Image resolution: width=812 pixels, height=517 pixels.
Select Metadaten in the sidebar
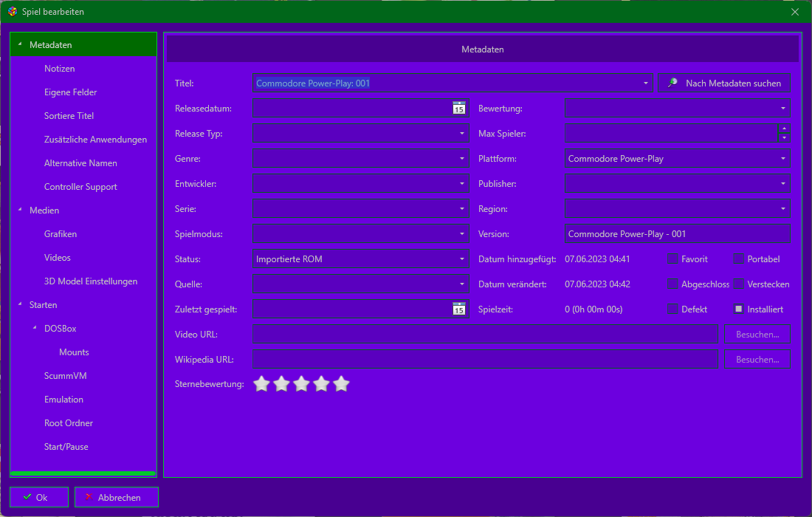[51, 45]
